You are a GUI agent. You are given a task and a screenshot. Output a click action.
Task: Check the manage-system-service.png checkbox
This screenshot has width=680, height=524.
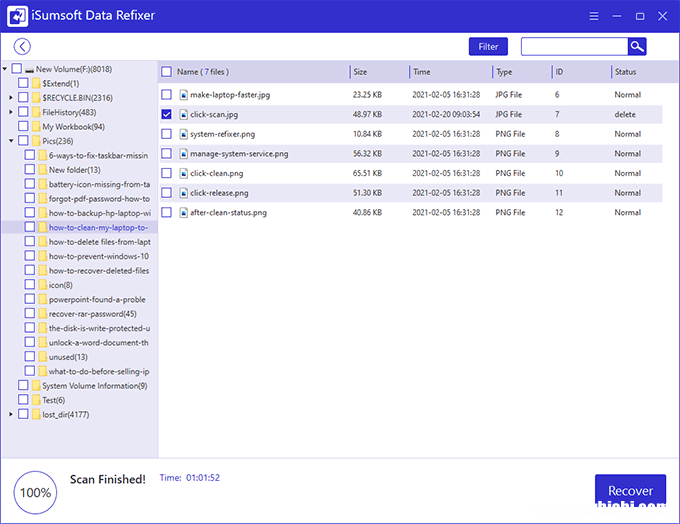tap(167, 154)
